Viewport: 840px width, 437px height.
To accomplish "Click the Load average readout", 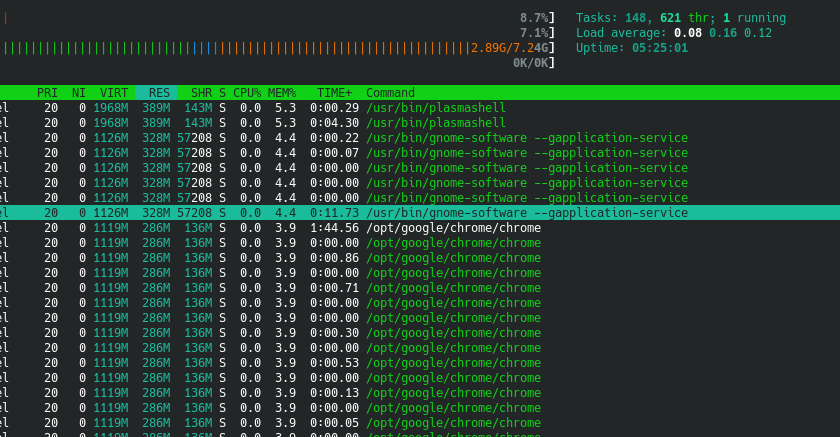I will click(x=674, y=33).
